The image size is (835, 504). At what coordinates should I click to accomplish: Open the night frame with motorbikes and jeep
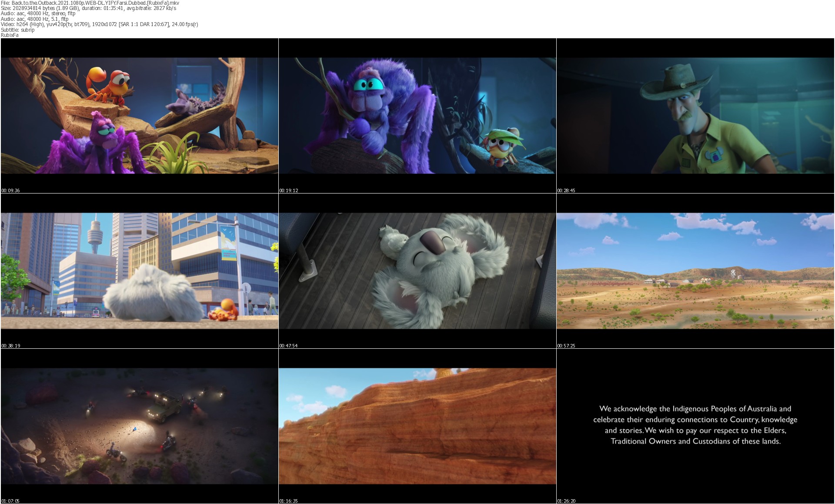[140, 426]
